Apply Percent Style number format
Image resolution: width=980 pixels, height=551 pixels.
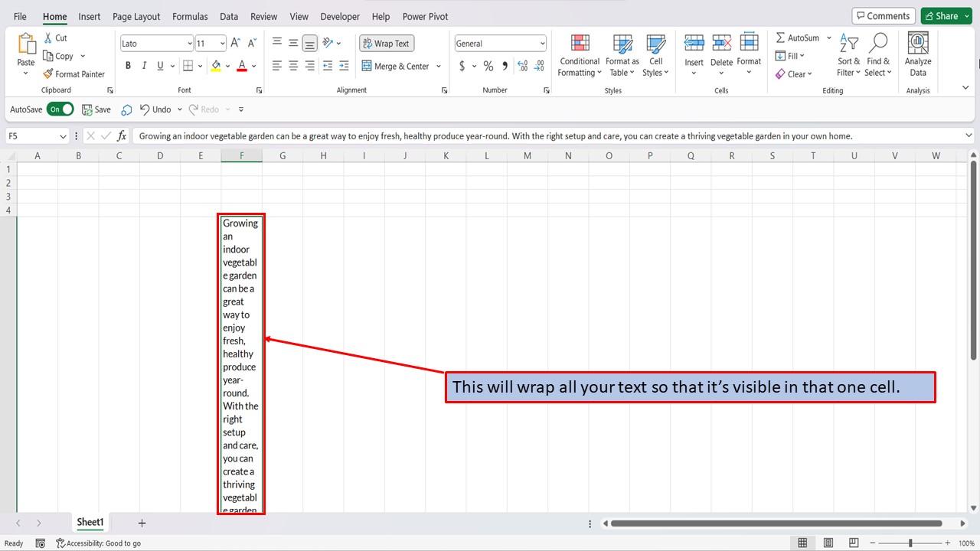tap(488, 66)
